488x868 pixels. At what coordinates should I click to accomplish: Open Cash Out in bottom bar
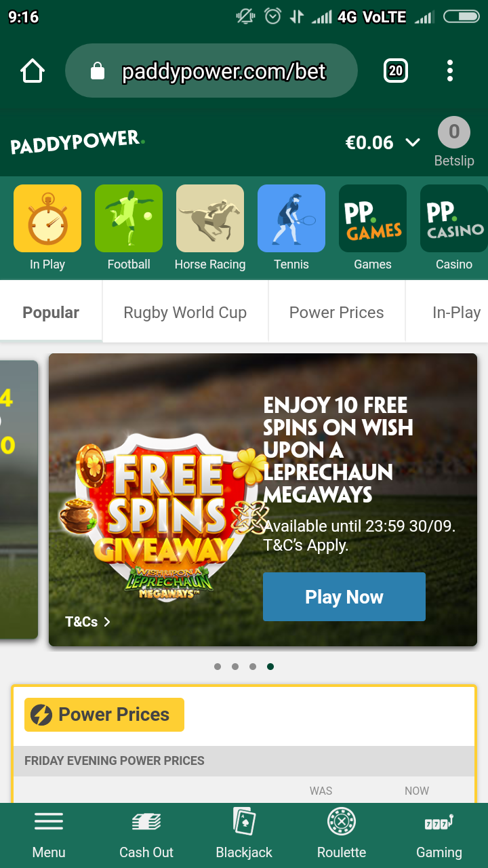[x=146, y=835]
